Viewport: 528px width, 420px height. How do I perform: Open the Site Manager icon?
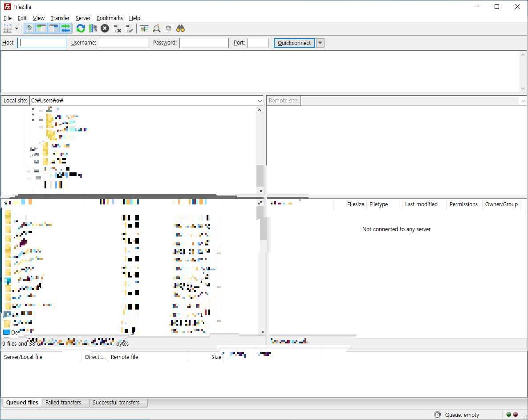[8, 29]
